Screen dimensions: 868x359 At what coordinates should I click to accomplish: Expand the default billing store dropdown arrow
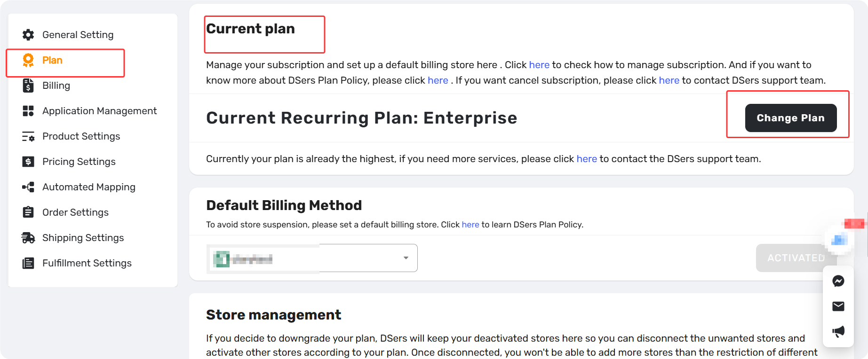[x=406, y=258]
